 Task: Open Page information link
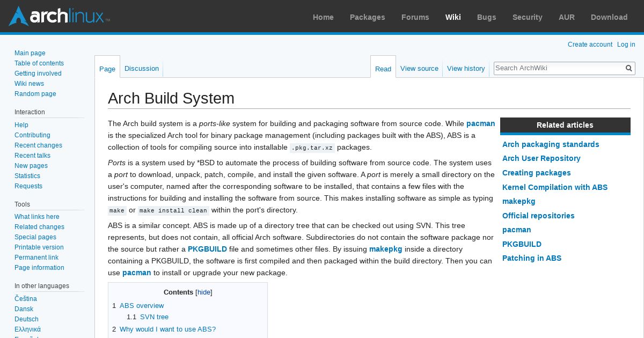click(x=39, y=268)
